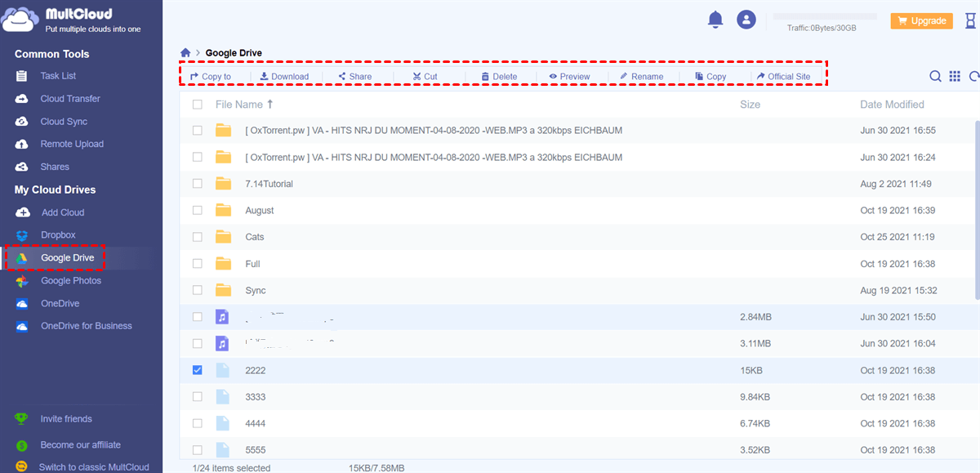Click the refresh icon
Image resolution: width=980 pixels, height=473 pixels.
pos(973,77)
